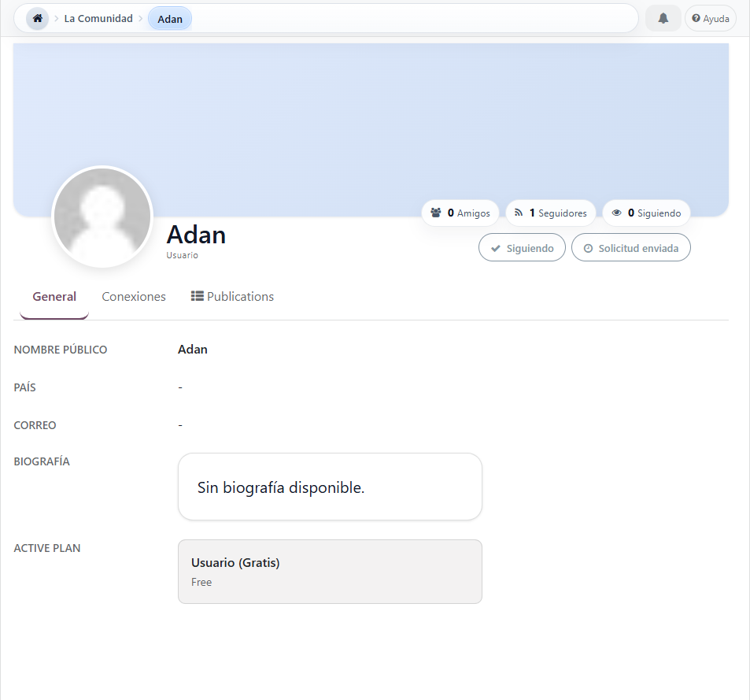Open La Comunidad breadcrumb

coord(98,19)
